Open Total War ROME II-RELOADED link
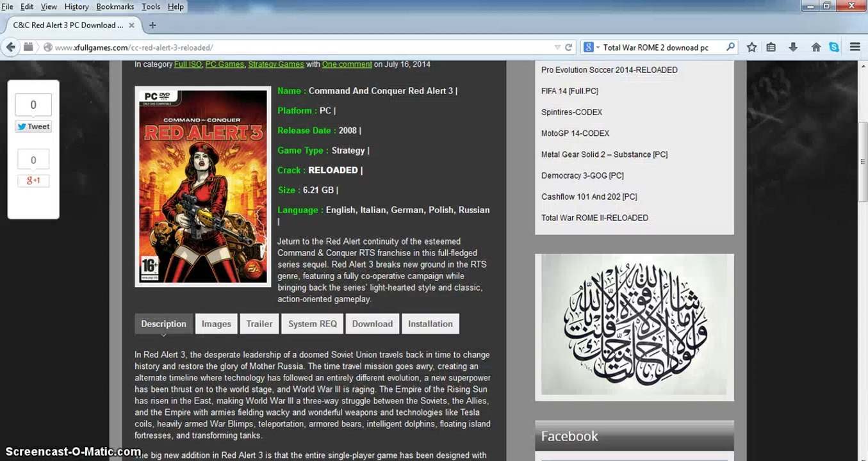Screen dimensions: 868x461 pos(594,218)
